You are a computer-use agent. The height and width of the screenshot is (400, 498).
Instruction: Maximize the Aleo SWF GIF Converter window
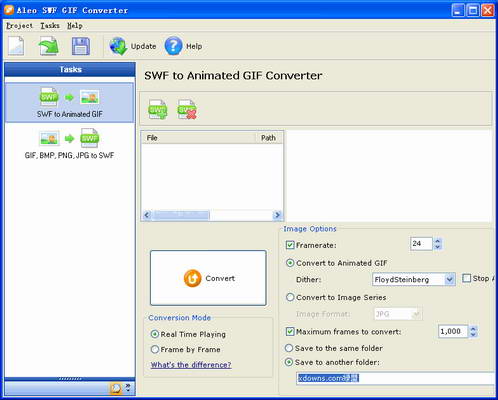click(473, 10)
